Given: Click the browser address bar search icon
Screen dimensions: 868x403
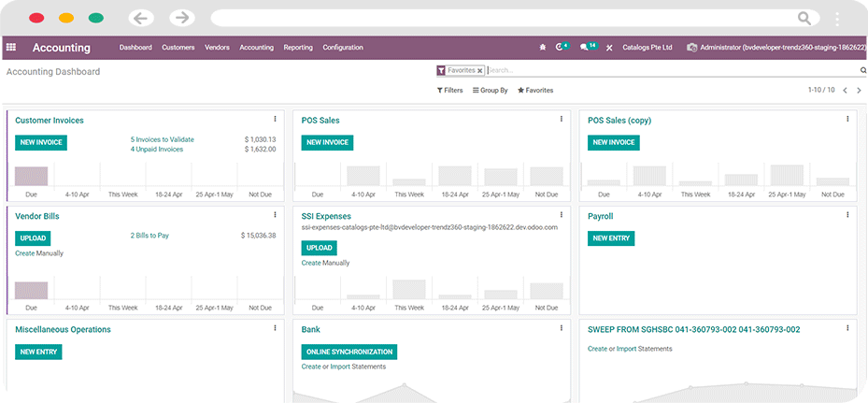Looking at the screenshot, I should (x=804, y=18).
